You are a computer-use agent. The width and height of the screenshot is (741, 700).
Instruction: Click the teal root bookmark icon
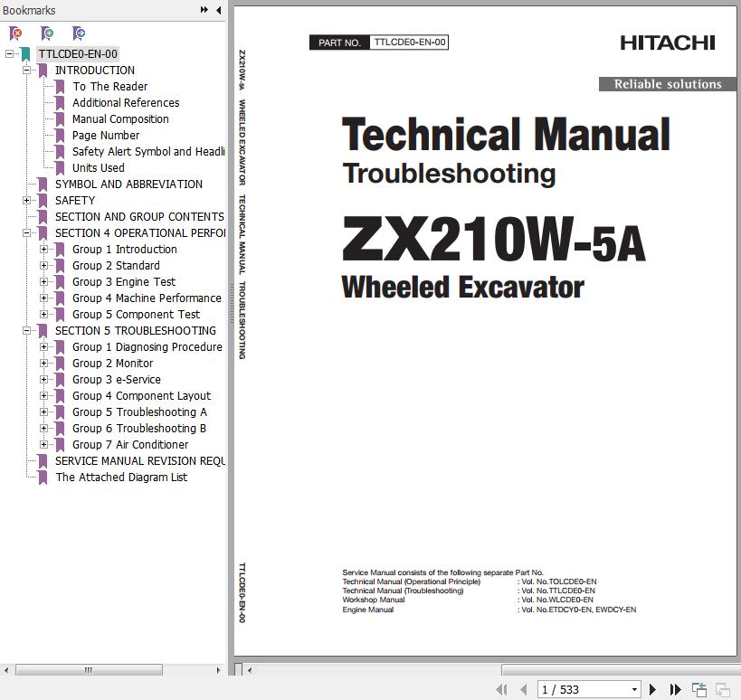click(x=25, y=54)
